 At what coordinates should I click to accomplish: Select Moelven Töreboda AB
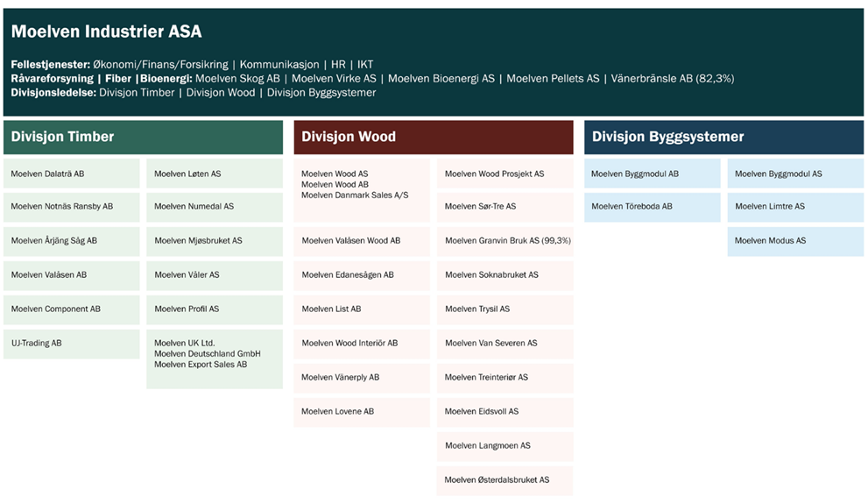653,207
